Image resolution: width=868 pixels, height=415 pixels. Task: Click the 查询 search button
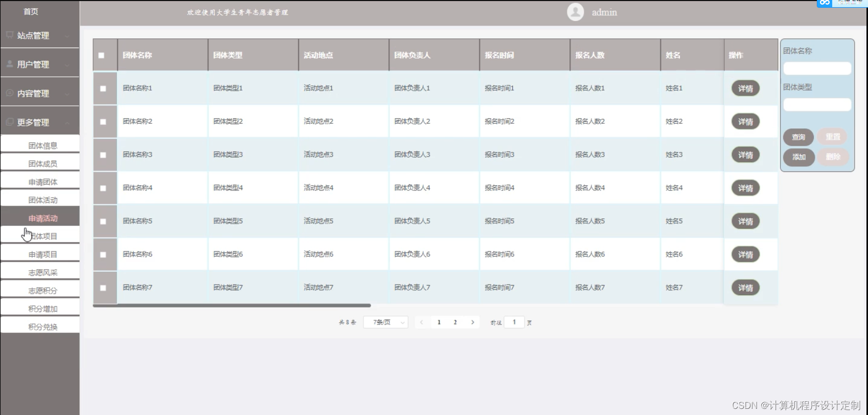click(798, 137)
